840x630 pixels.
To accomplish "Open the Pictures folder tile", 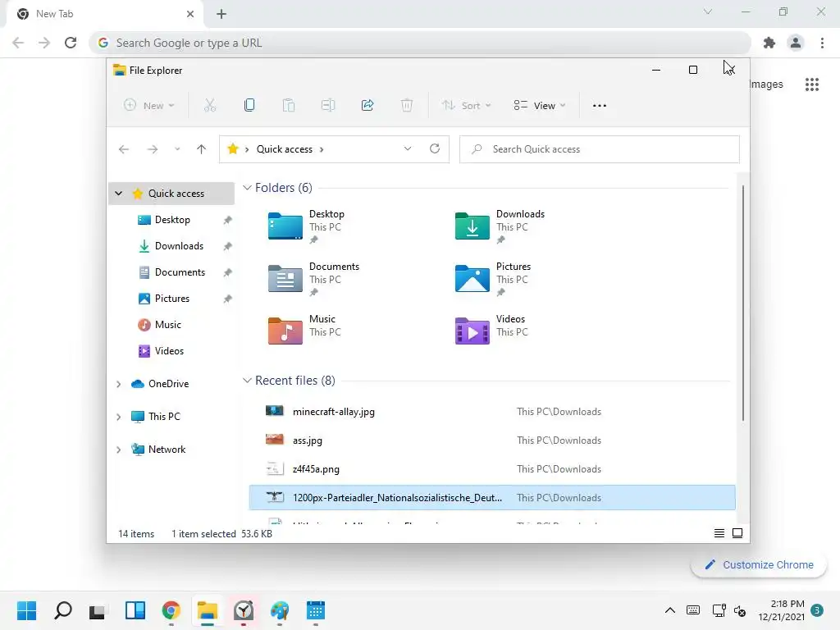I will pos(494,279).
